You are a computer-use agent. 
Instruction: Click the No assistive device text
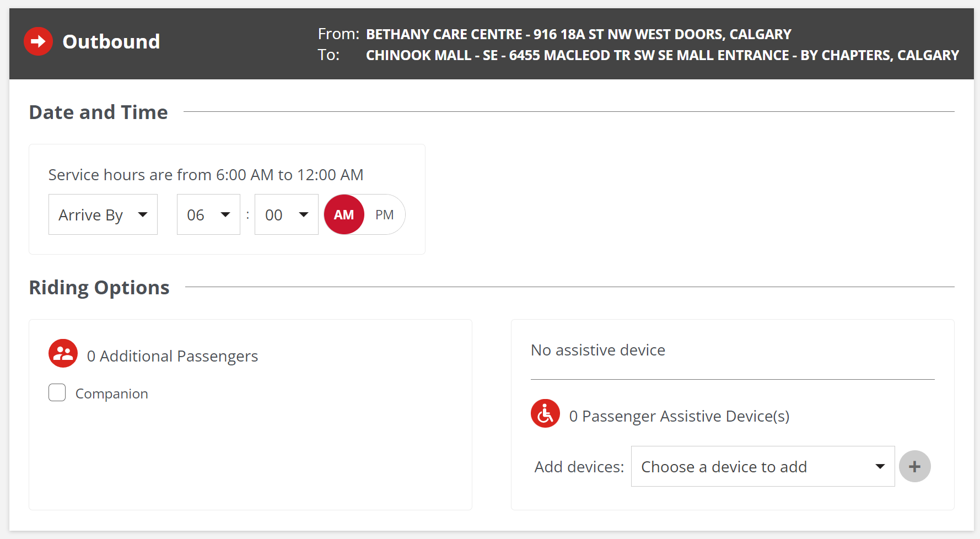[x=597, y=350]
